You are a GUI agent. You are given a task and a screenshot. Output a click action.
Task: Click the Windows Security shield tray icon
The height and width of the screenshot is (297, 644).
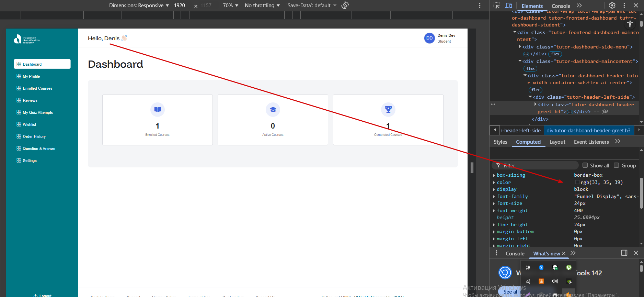(555, 267)
